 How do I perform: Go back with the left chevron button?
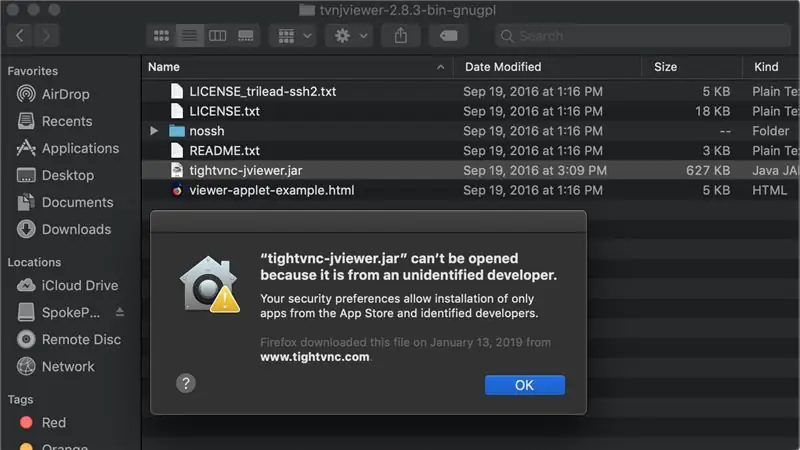(x=20, y=36)
